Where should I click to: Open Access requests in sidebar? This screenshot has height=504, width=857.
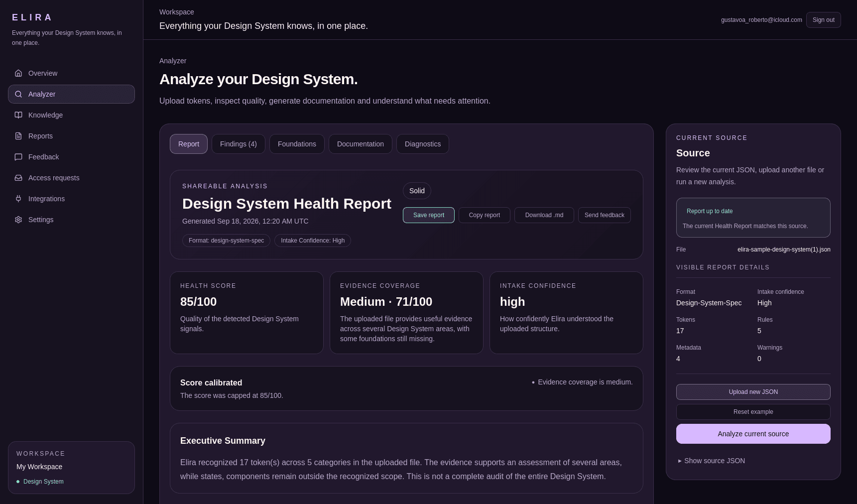[71, 178]
